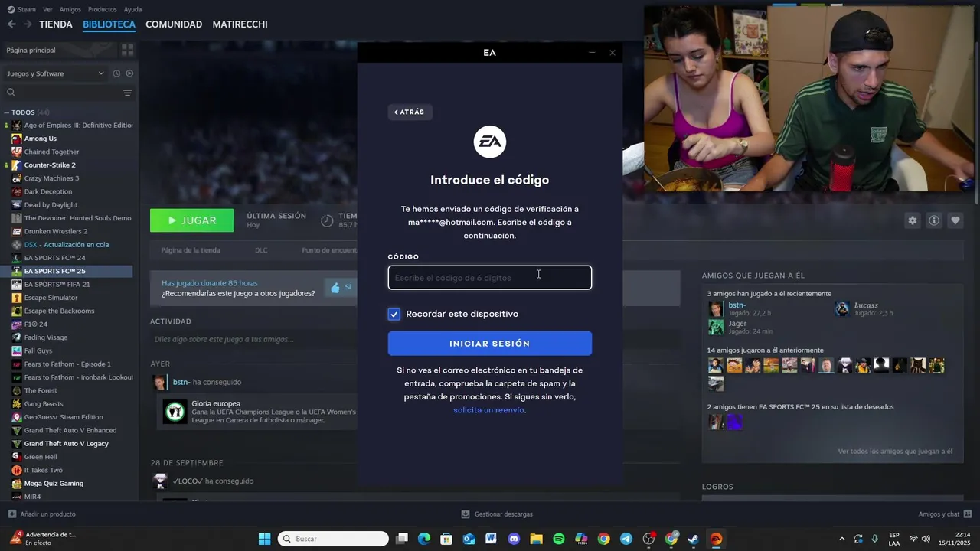This screenshot has height=551, width=980.
Task: Open the Ayuda menu
Action: click(x=132, y=9)
